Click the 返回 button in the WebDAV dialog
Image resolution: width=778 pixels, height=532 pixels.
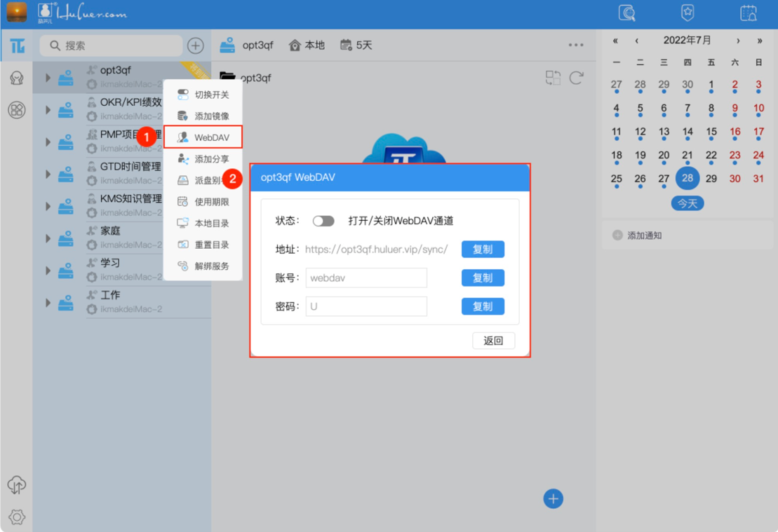click(493, 340)
